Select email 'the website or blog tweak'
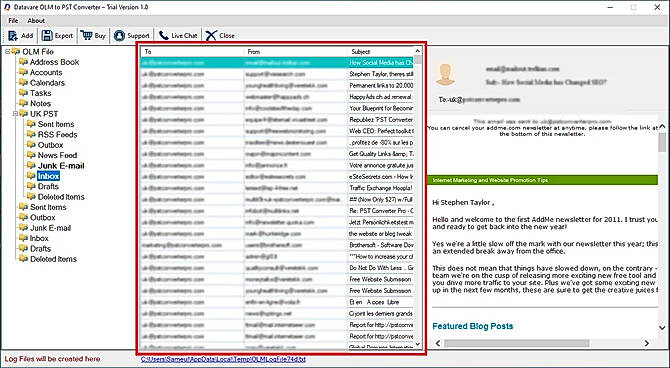Image resolution: width=670 pixels, height=368 pixels. pos(277,234)
